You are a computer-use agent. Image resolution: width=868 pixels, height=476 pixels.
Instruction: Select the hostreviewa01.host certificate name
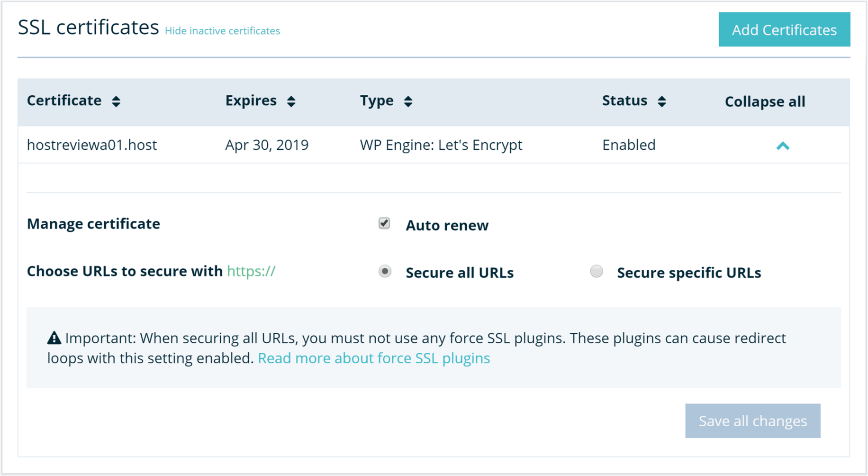(x=92, y=145)
